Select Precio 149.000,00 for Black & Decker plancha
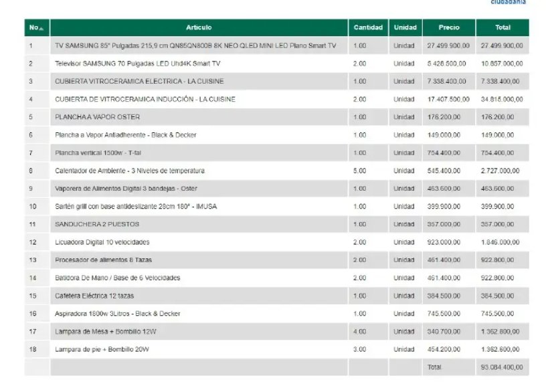This screenshot has height=392, width=546. tap(444, 134)
